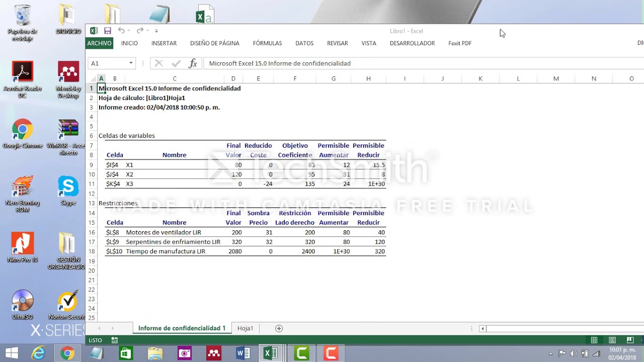Open Customize Quick Access Toolbar dropdown

point(156,31)
